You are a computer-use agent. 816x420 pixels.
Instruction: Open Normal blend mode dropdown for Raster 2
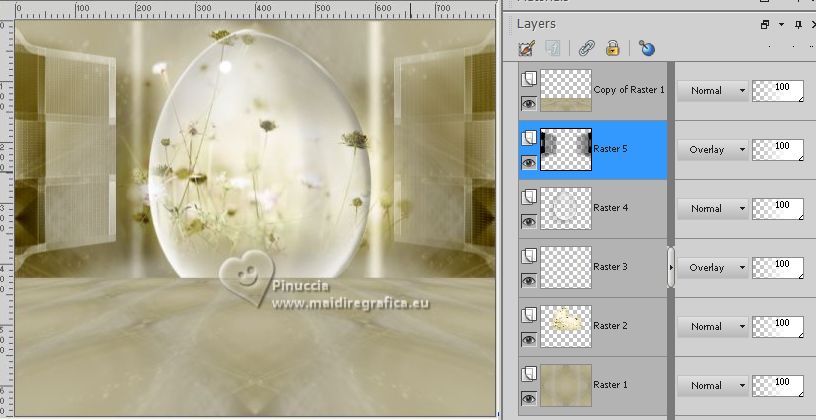click(712, 327)
